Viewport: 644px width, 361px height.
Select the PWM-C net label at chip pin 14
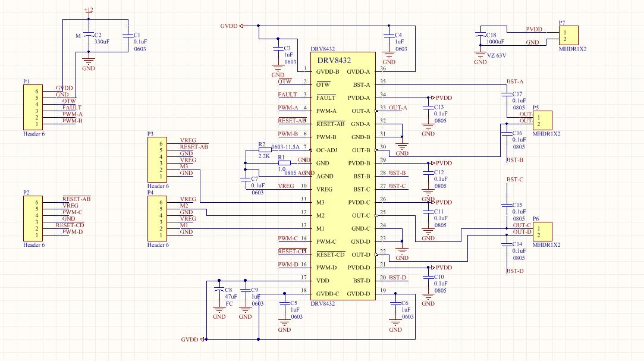click(x=288, y=238)
